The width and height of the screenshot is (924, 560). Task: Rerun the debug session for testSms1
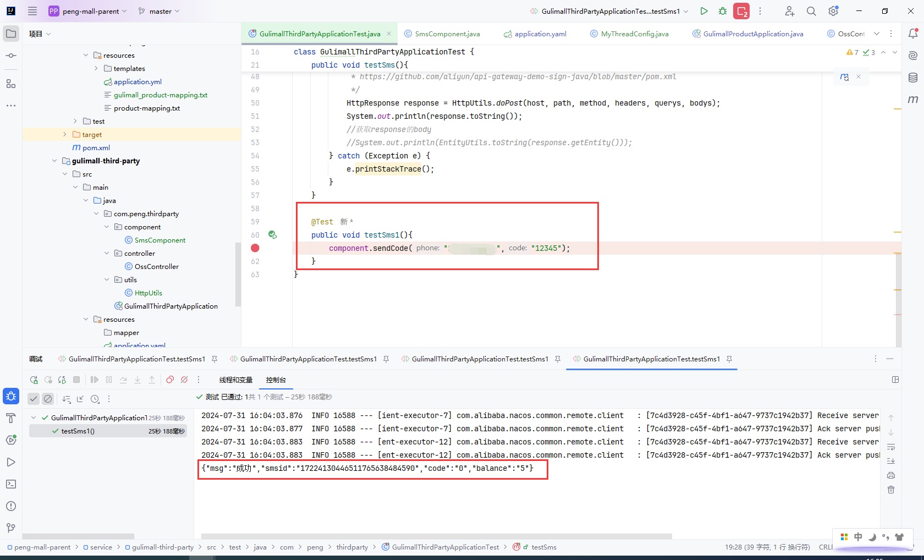pyautogui.click(x=34, y=380)
